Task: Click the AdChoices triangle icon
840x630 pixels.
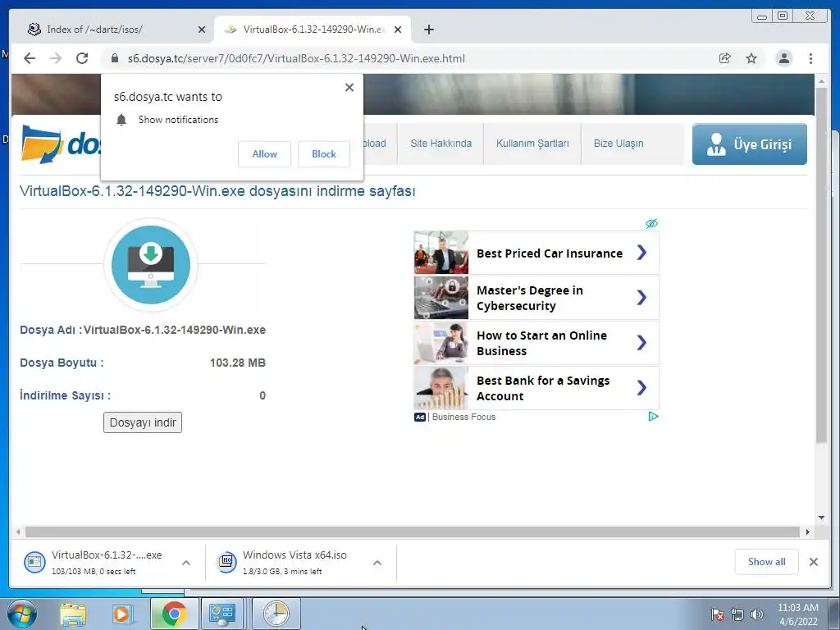Action: point(653,416)
